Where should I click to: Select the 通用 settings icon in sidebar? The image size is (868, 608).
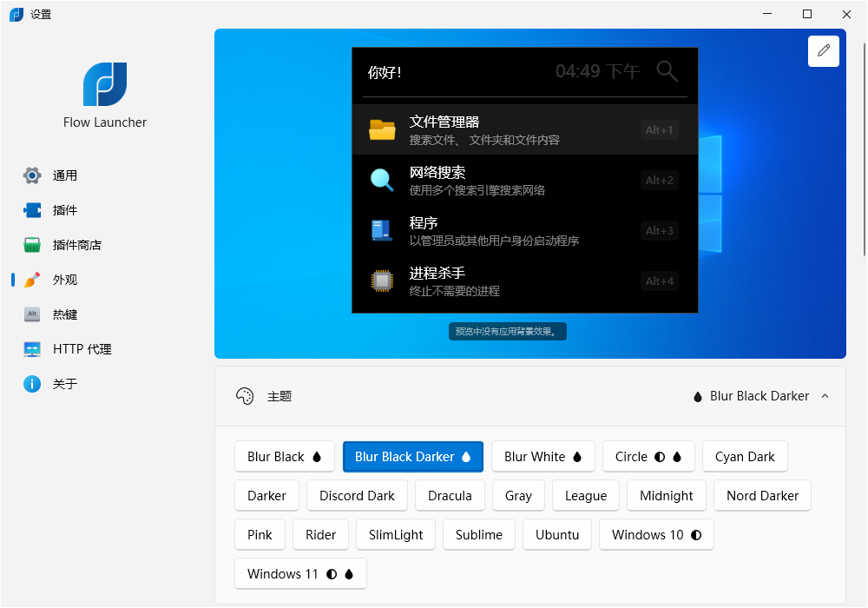click(32, 175)
